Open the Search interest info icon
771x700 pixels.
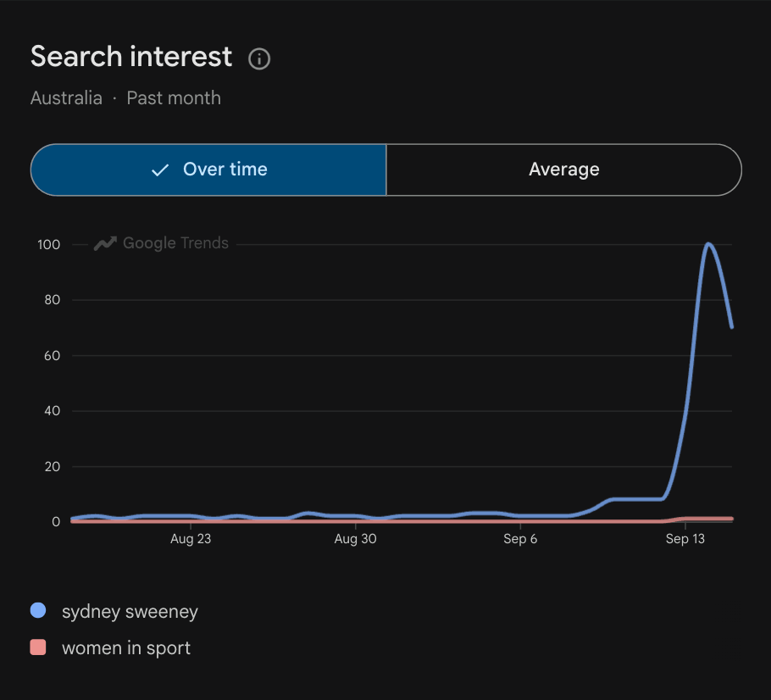tap(259, 59)
